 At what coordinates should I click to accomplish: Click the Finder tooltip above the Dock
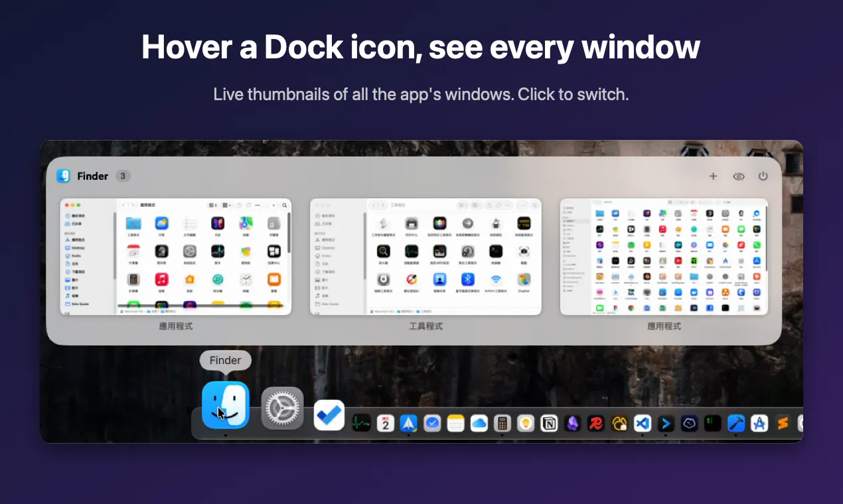click(x=226, y=361)
